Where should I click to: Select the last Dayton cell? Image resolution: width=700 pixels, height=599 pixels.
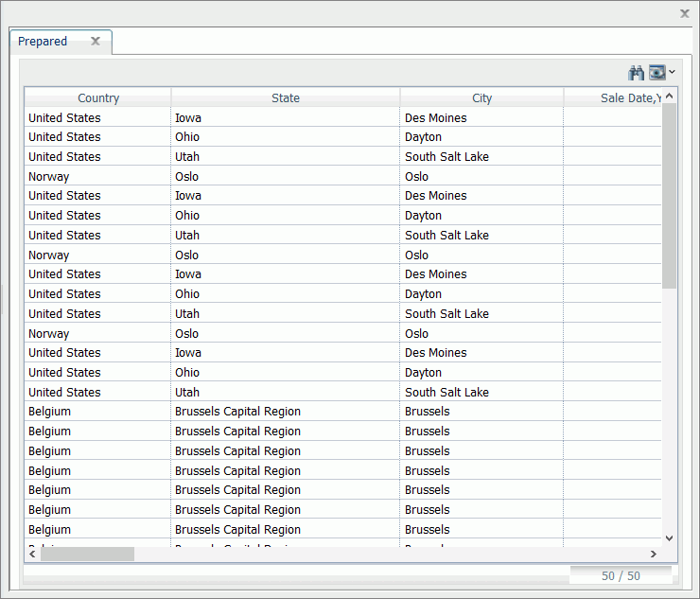click(481, 372)
